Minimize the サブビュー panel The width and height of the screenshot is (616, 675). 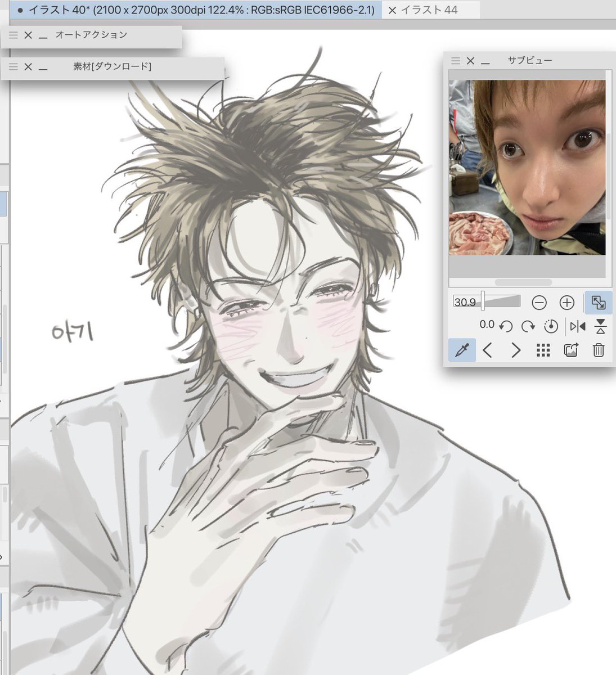click(485, 62)
